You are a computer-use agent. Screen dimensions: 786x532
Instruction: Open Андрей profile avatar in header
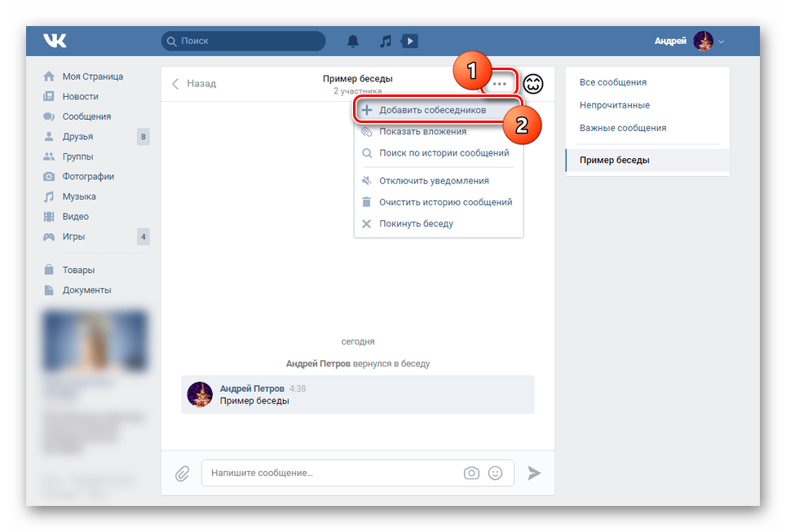(704, 41)
